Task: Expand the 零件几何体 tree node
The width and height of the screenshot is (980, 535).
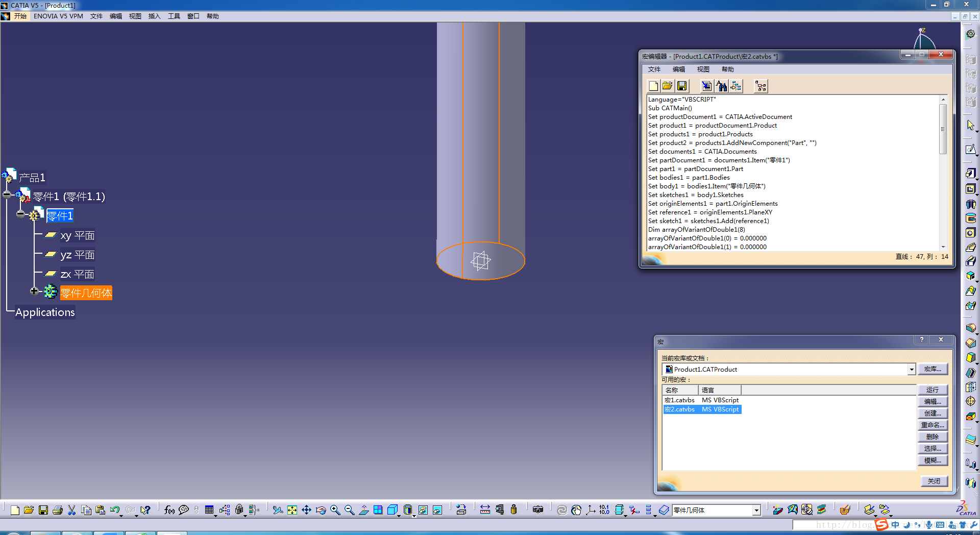Action: point(34,291)
